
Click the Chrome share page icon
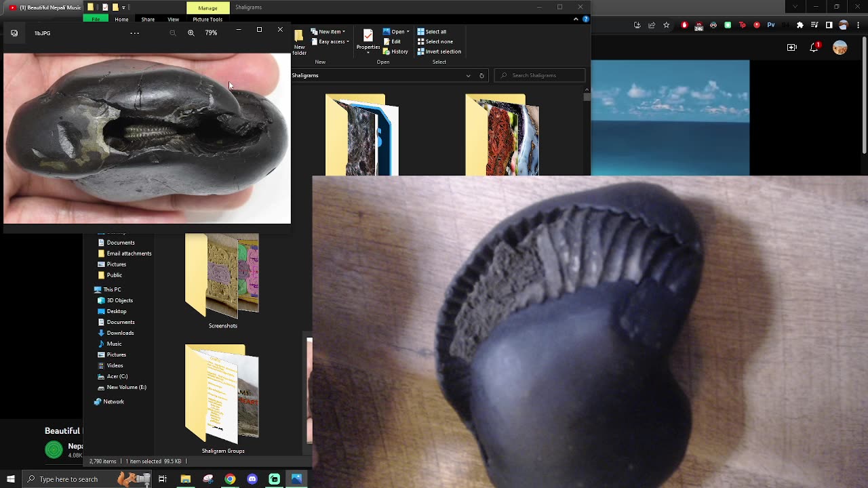point(652,25)
